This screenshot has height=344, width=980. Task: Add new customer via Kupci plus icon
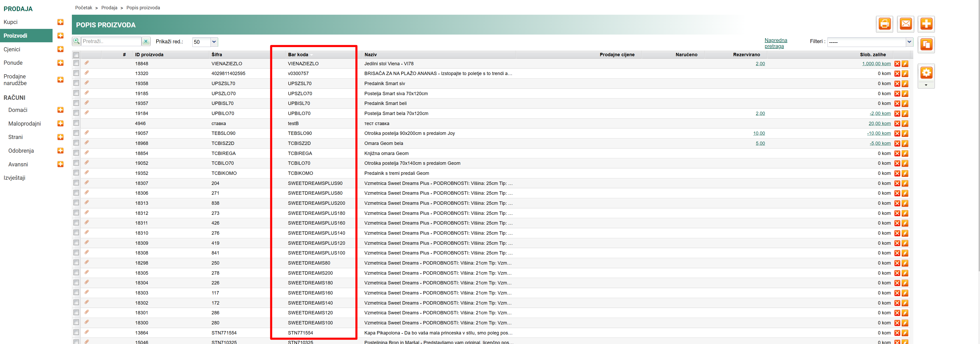pos(60,22)
